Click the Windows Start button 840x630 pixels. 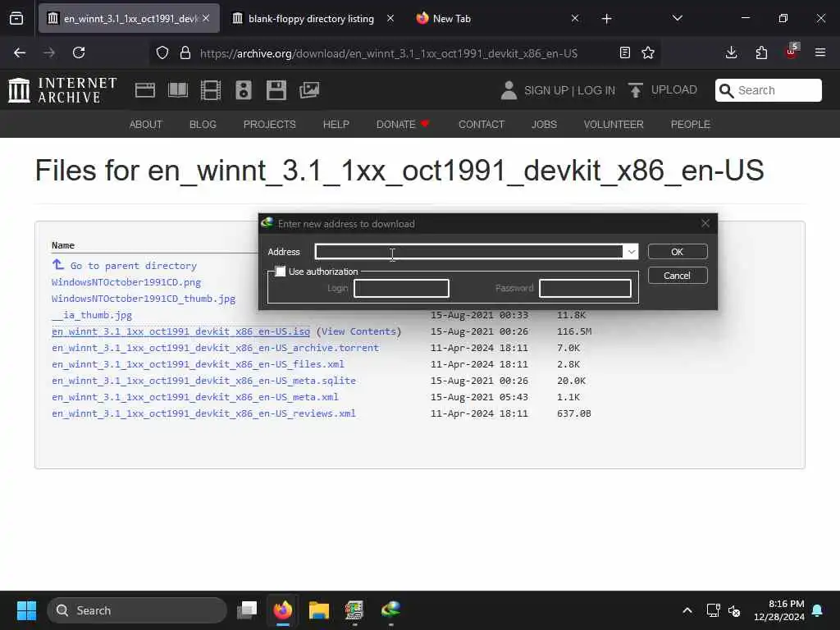26,610
